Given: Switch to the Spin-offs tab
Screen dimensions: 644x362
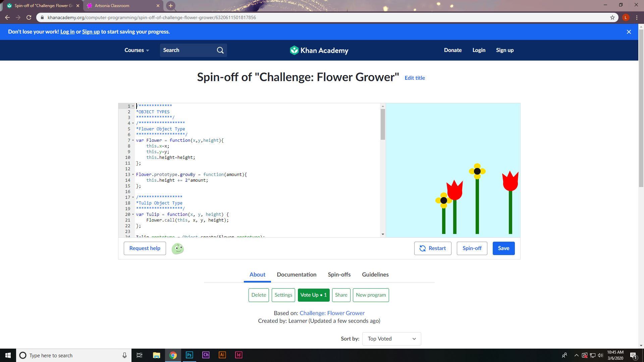Looking at the screenshot, I should pos(339,275).
